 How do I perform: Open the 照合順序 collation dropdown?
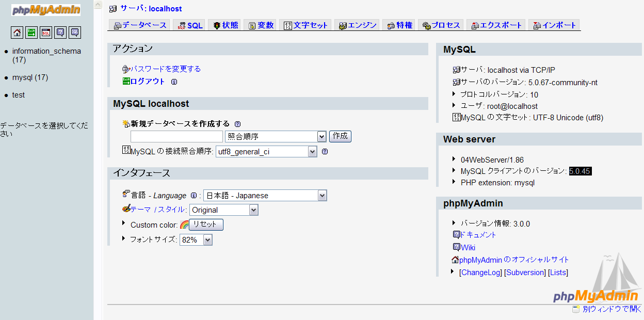click(x=276, y=137)
